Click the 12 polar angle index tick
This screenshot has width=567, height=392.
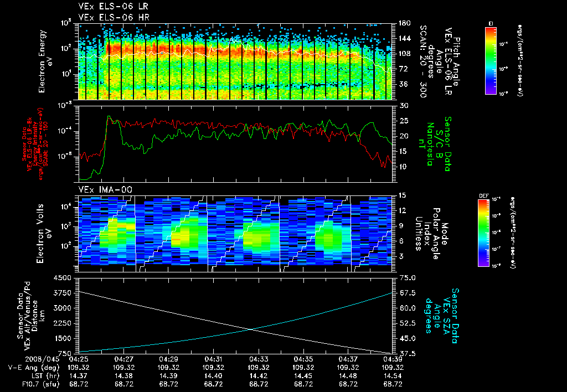(x=403, y=210)
